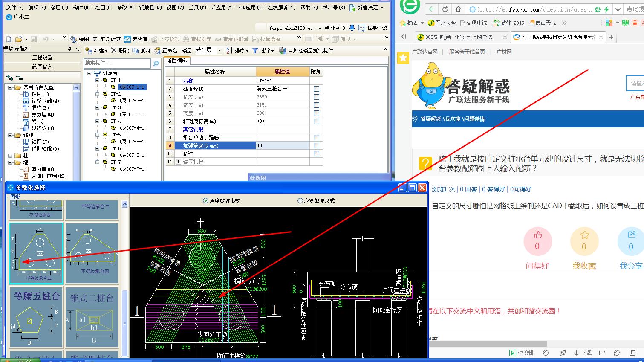Click the search magnifier beside 搜索构件
Image resolution: width=644 pixels, height=362 pixels.
click(x=156, y=63)
